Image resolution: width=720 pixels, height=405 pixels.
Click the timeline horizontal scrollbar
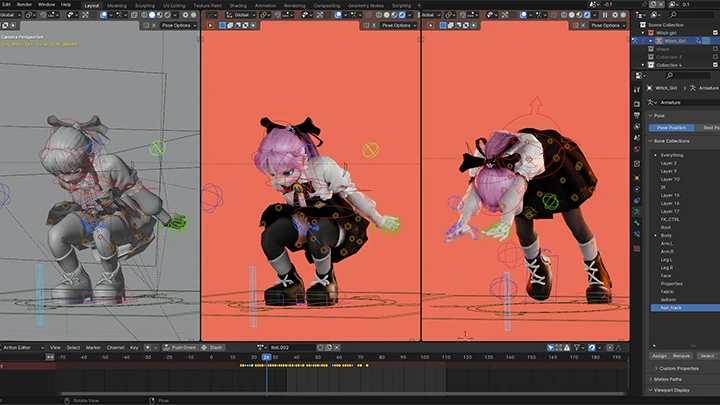343,394
